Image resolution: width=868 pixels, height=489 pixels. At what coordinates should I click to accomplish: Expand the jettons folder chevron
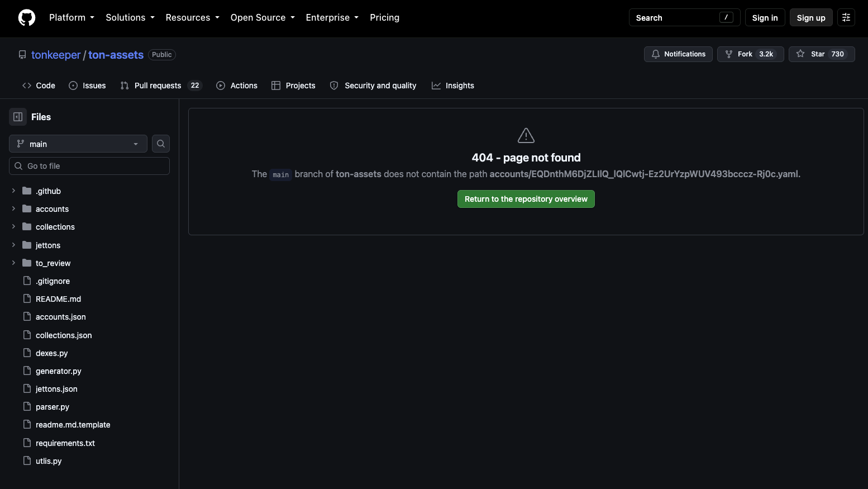point(13,245)
